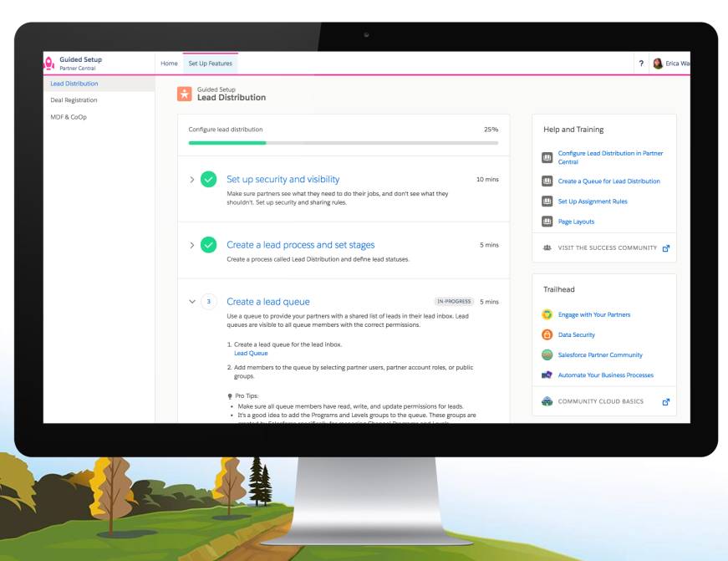Select Lead Distribution in the sidebar
The image size is (728, 561).
click(x=99, y=84)
